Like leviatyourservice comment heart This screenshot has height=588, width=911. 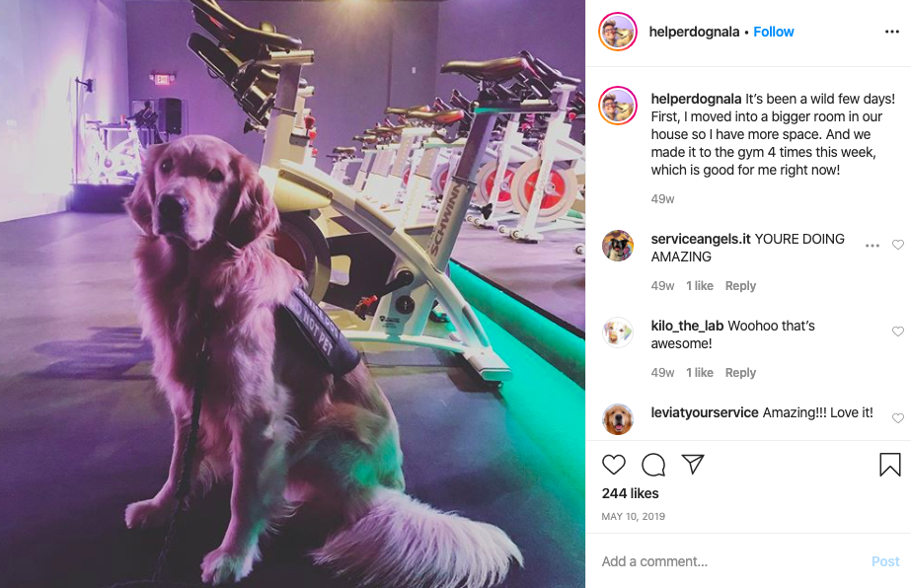click(x=897, y=417)
